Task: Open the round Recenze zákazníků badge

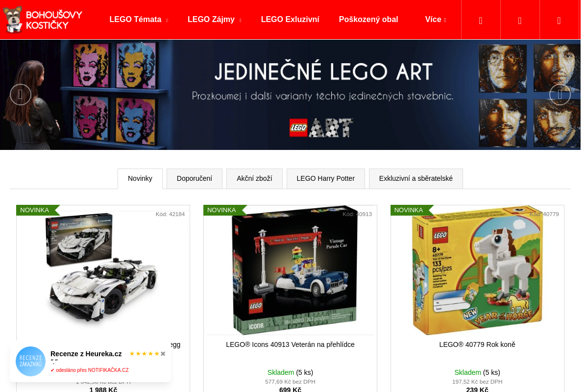Action: (x=30, y=362)
